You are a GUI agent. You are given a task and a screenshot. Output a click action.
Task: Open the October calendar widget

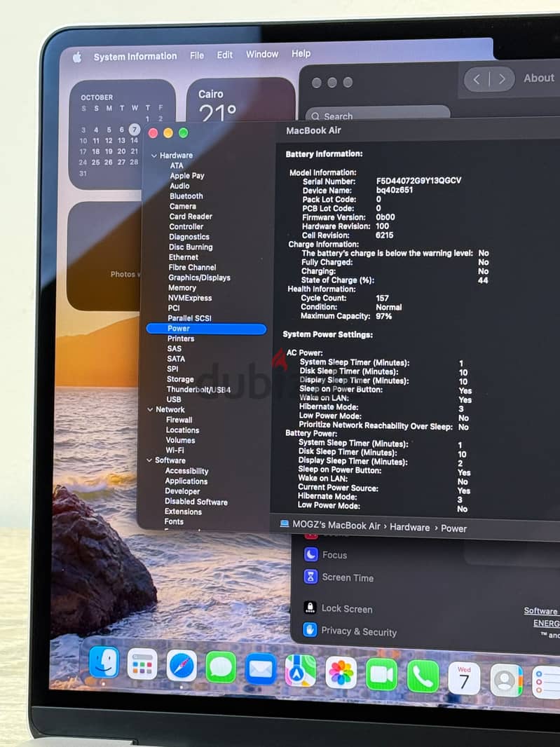pos(123,135)
